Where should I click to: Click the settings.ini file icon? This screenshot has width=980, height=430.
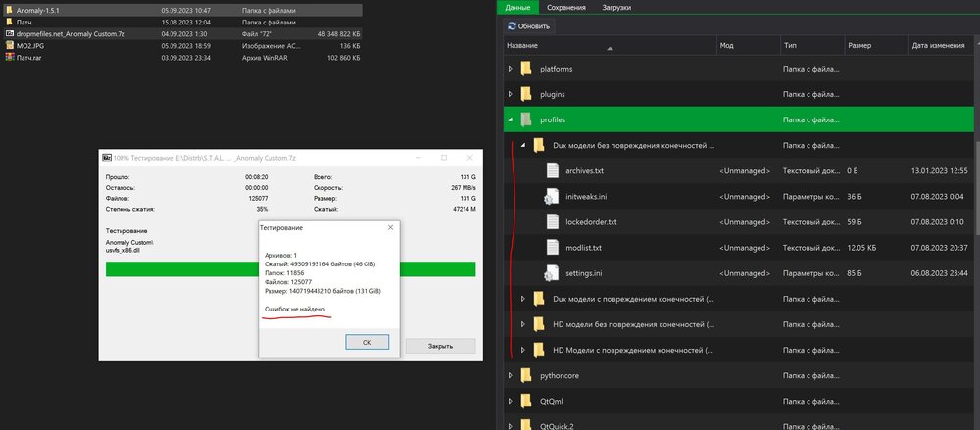pos(552,272)
